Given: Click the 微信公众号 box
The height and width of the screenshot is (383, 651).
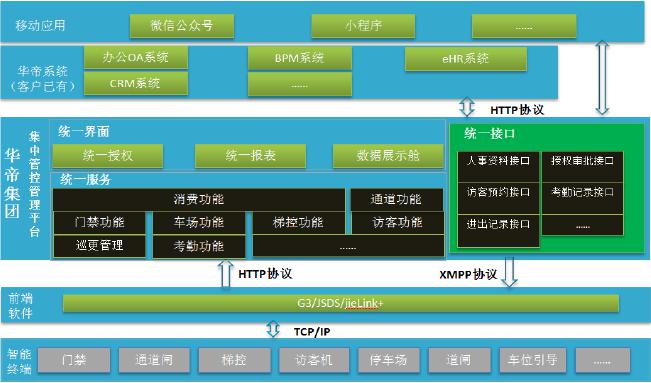Looking at the screenshot, I should coord(182,26).
